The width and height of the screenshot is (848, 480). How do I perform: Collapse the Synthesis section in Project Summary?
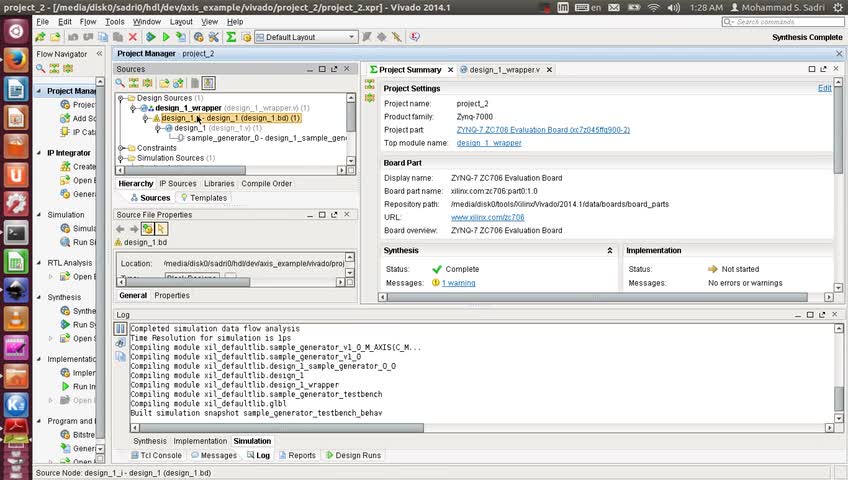(x=610, y=251)
